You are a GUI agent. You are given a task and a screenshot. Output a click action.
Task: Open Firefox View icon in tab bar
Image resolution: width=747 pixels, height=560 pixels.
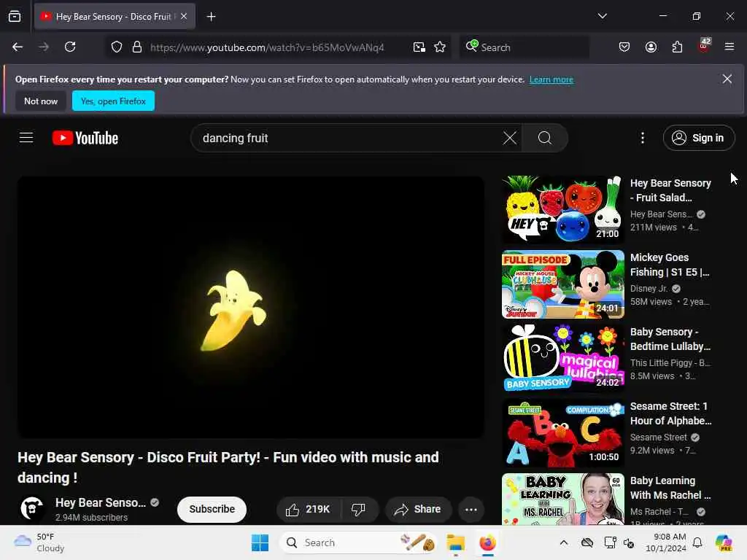point(15,17)
